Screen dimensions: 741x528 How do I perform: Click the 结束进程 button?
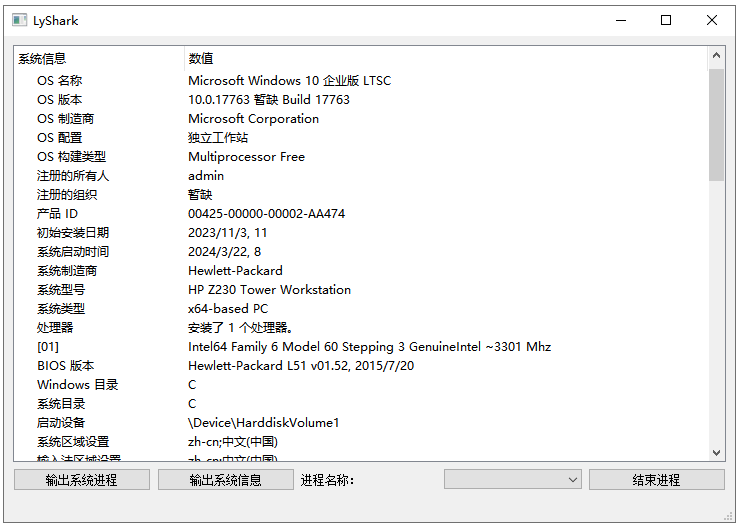pyautogui.click(x=656, y=480)
